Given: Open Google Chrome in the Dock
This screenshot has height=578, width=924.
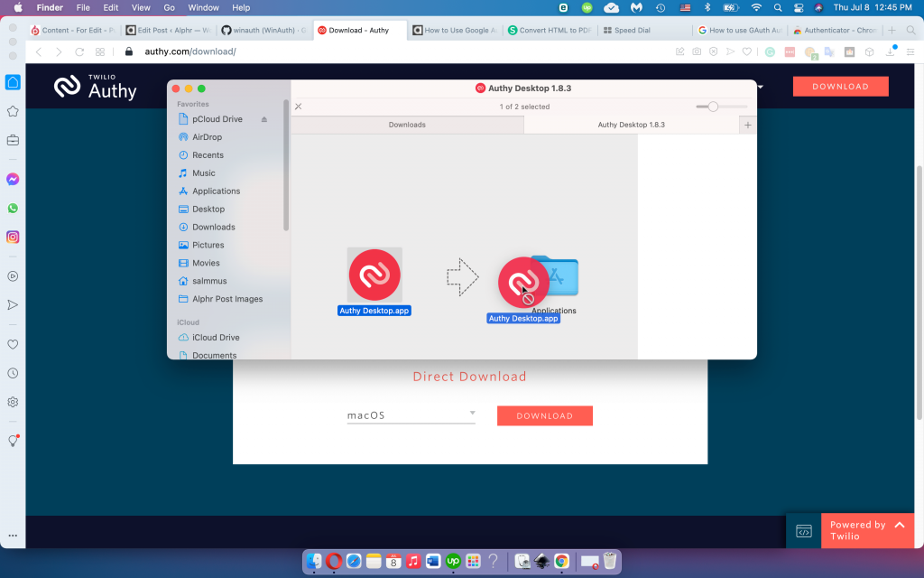Looking at the screenshot, I should [561, 561].
